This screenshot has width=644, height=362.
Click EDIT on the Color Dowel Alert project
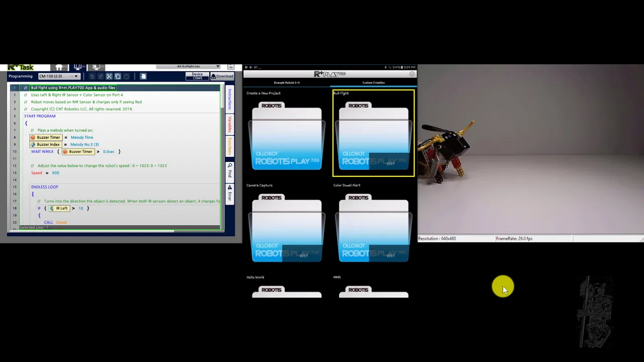pyautogui.click(x=390, y=255)
